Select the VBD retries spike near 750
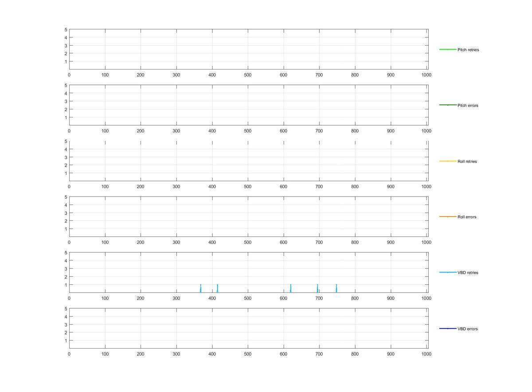The image size is (532, 392). pos(336,288)
